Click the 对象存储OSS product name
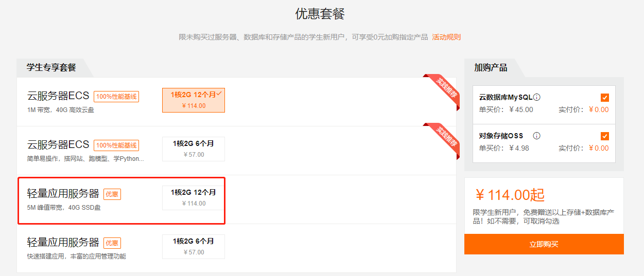 [501, 136]
